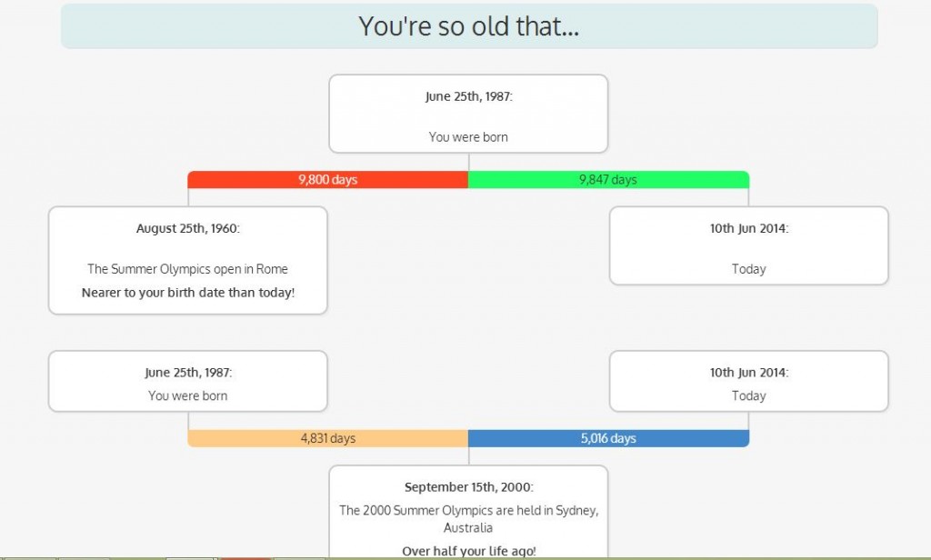
Task: Click the green 9,847 days bar
Action: 608,180
